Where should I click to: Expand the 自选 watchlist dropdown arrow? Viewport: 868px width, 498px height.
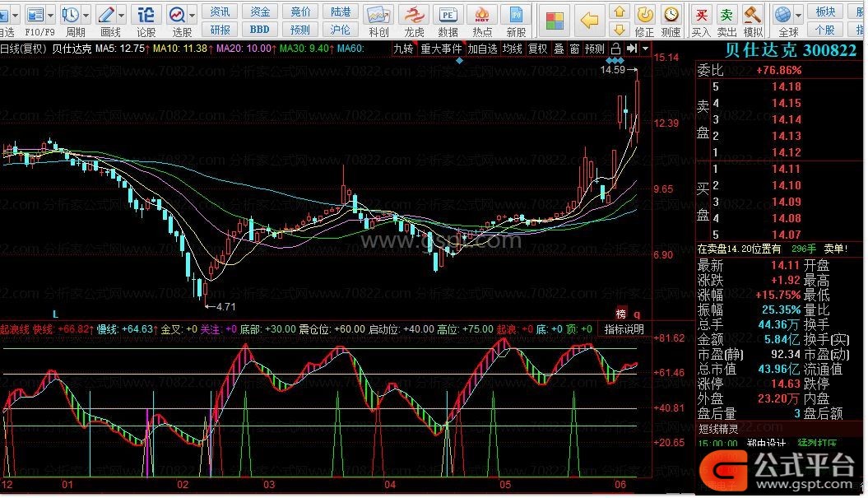[16, 15]
